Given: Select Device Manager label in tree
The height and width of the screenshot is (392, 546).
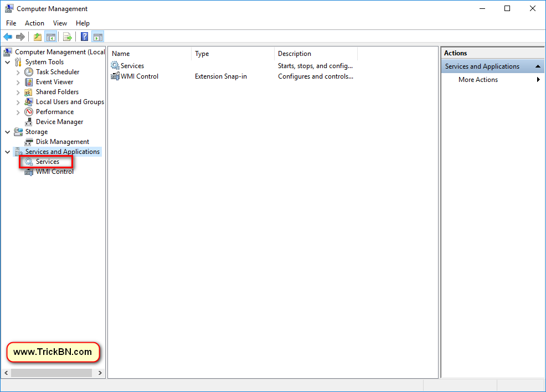Looking at the screenshot, I should click(x=60, y=122).
